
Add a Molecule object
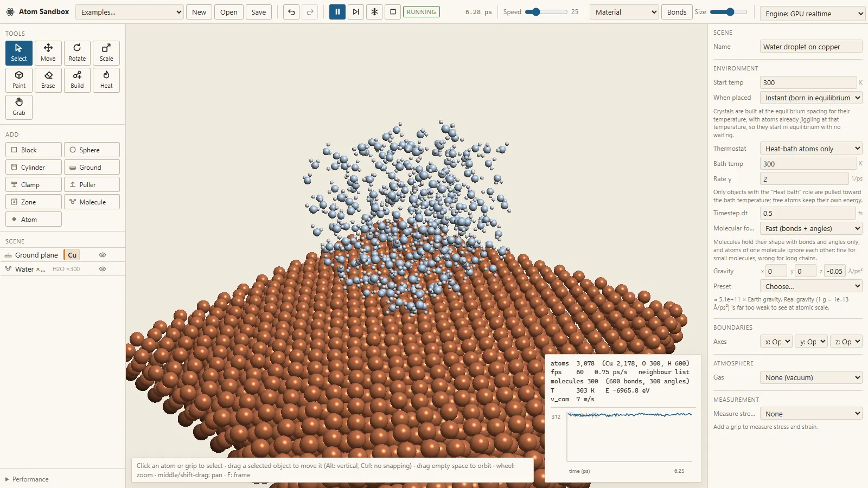tap(92, 202)
